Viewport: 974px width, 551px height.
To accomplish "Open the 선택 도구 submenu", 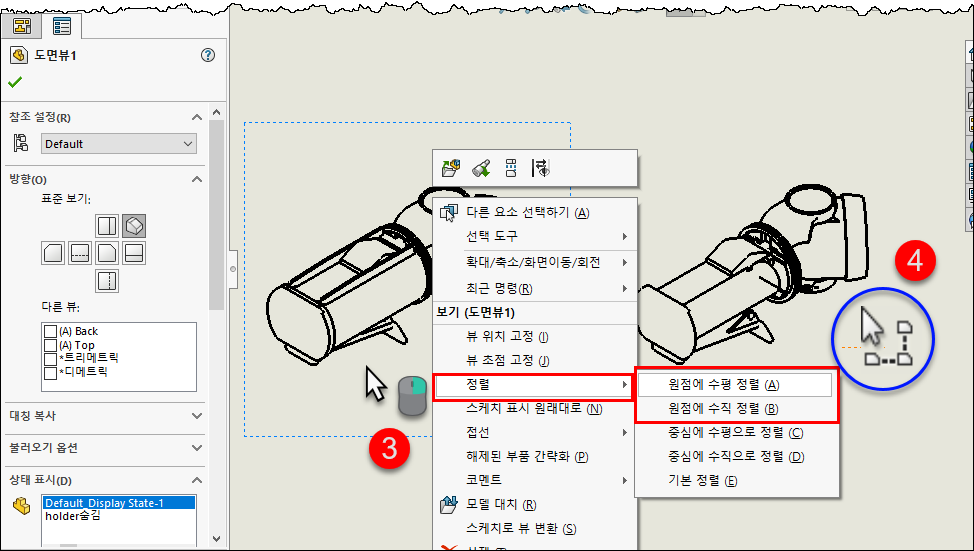I will 535,236.
